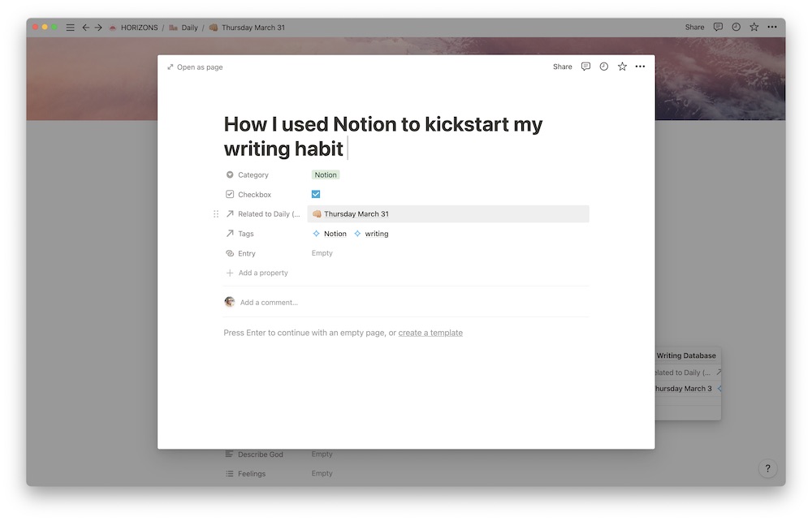Open the help question mark button

[767, 468]
